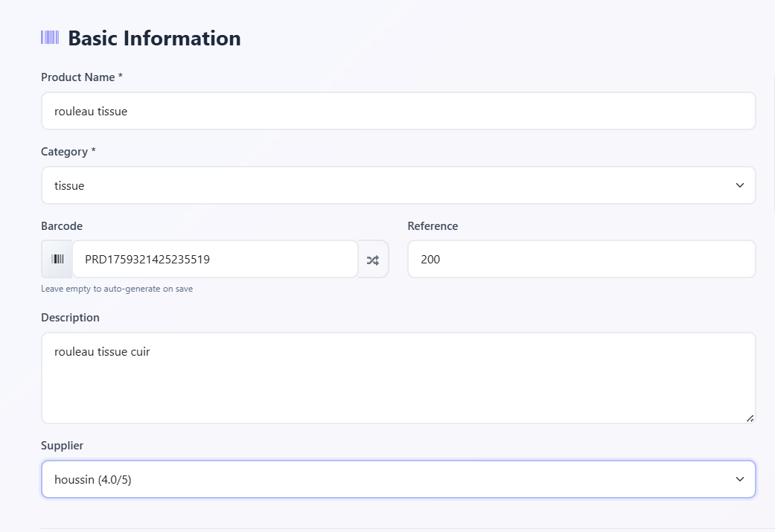This screenshot has width=775, height=532.
Task: Click the Barcode label
Action: (x=62, y=226)
